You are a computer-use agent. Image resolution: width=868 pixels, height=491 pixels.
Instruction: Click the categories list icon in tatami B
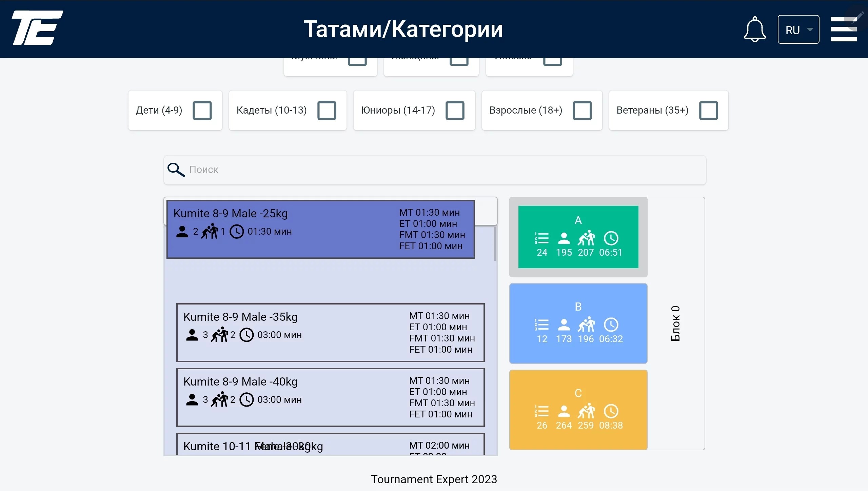click(541, 325)
